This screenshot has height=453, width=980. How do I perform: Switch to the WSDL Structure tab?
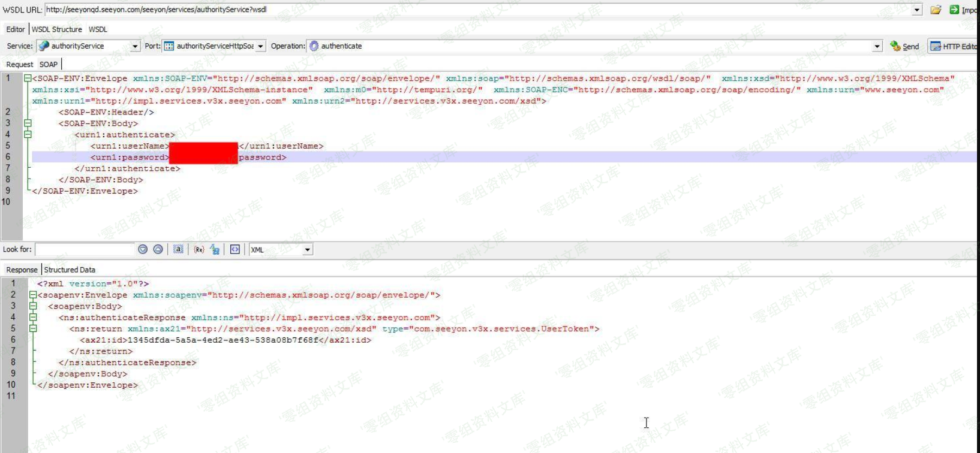57,29
